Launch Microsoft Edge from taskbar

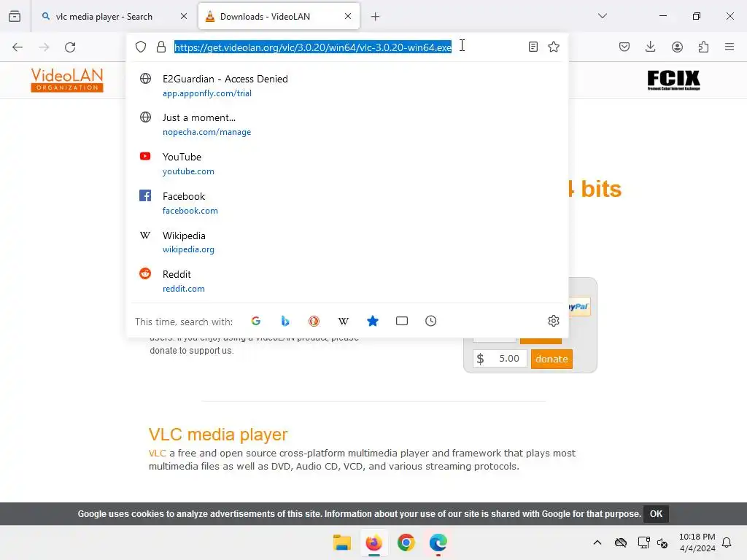(x=438, y=542)
